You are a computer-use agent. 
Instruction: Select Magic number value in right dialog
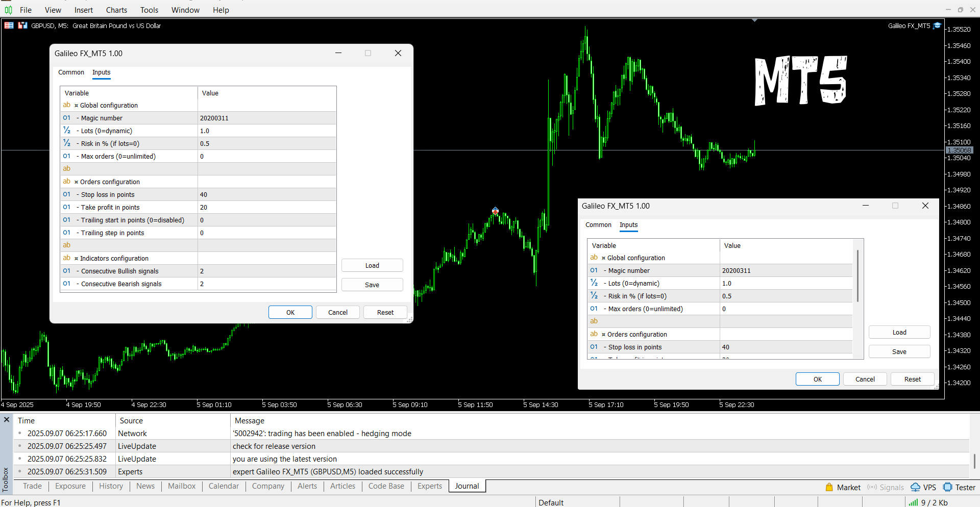pos(786,270)
